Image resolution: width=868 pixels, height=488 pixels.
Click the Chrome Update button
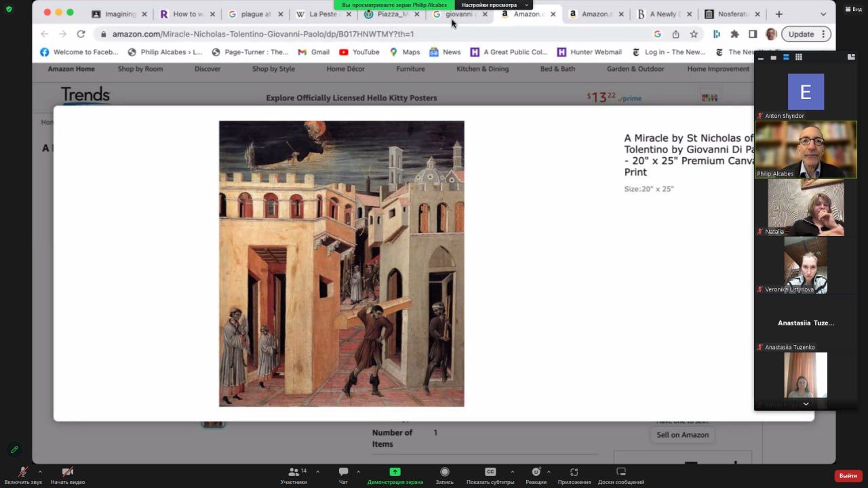(x=806, y=34)
